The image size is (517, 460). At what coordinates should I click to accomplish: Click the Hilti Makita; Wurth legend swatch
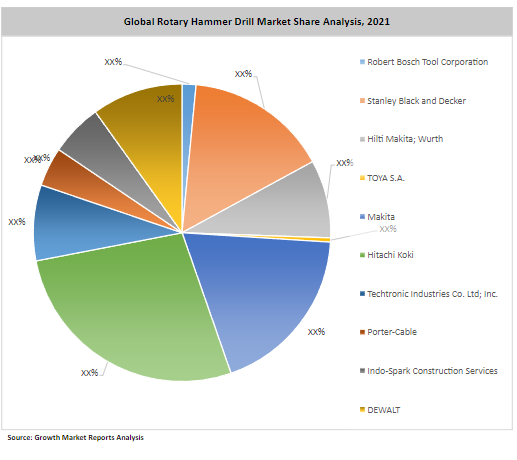tap(362, 139)
